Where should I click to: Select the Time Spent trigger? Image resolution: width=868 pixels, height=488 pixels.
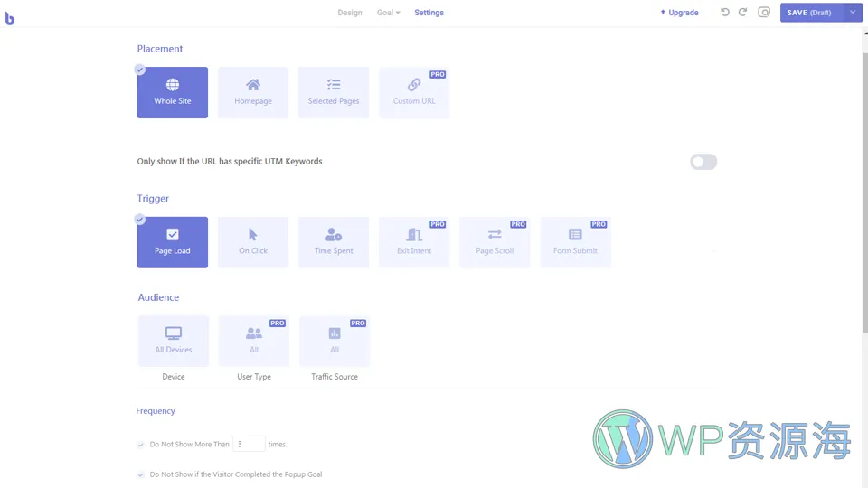tap(334, 242)
